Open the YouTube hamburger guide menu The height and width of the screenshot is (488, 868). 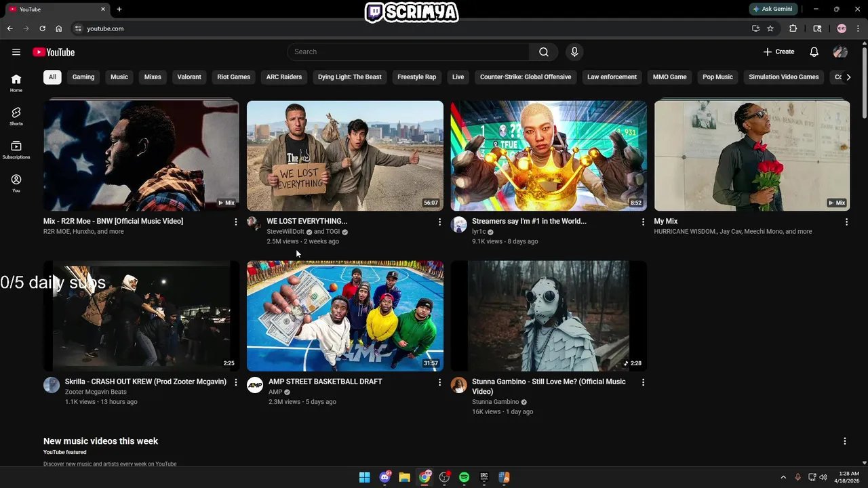coord(16,52)
